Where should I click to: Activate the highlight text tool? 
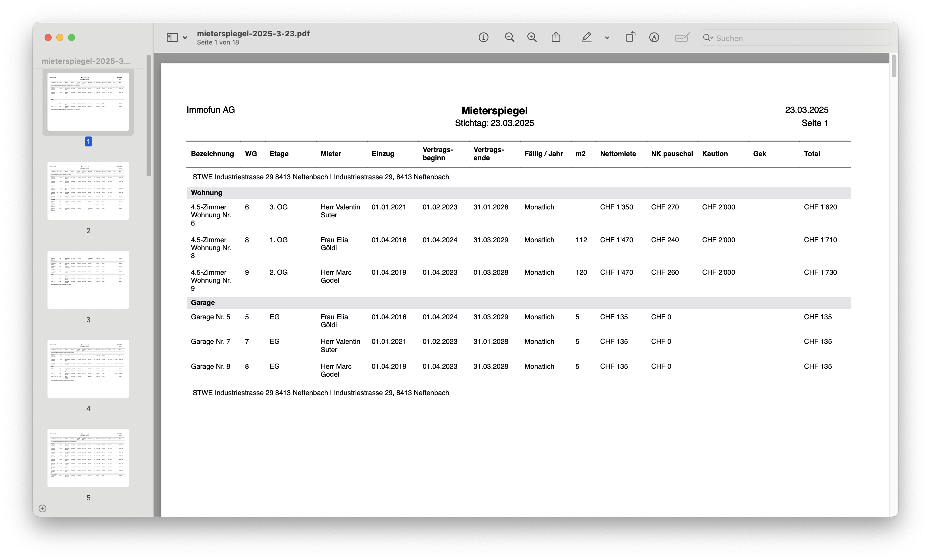[x=587, y=37]
